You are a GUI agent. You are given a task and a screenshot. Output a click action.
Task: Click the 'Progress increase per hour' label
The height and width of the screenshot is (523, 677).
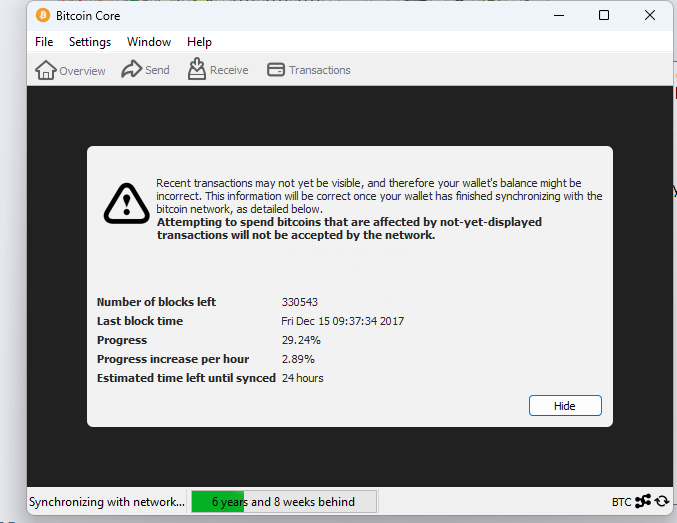[173, 359]
